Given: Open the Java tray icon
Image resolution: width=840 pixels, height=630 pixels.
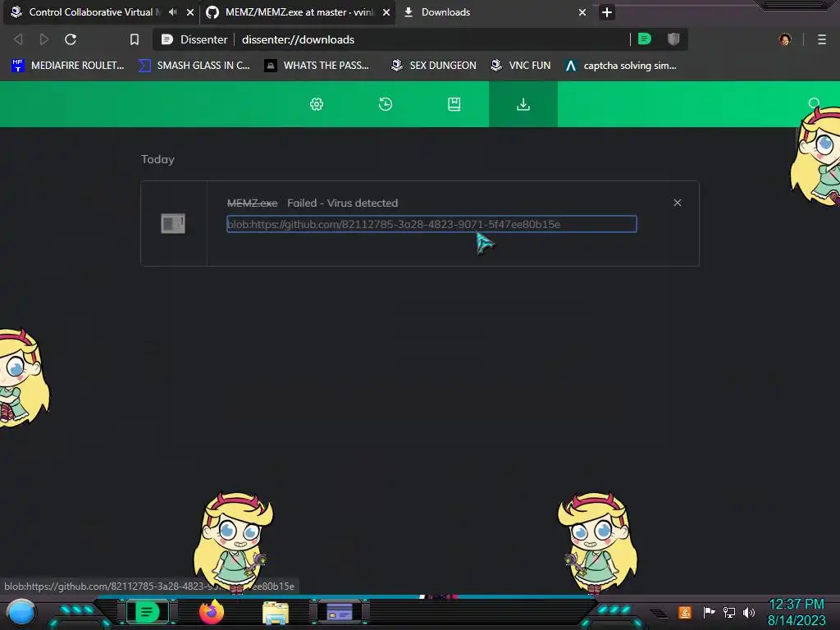Looking at the screenshot, I should pyautogui.click(x=684, y=612).
